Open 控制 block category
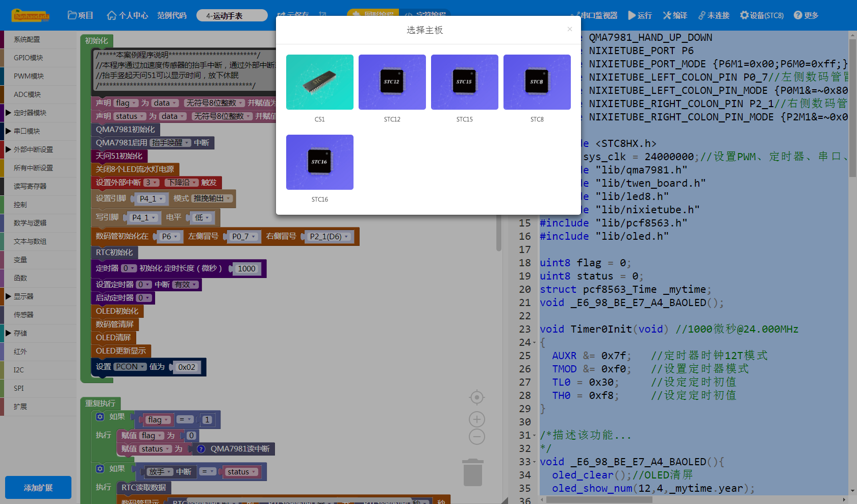 point(38,205)
